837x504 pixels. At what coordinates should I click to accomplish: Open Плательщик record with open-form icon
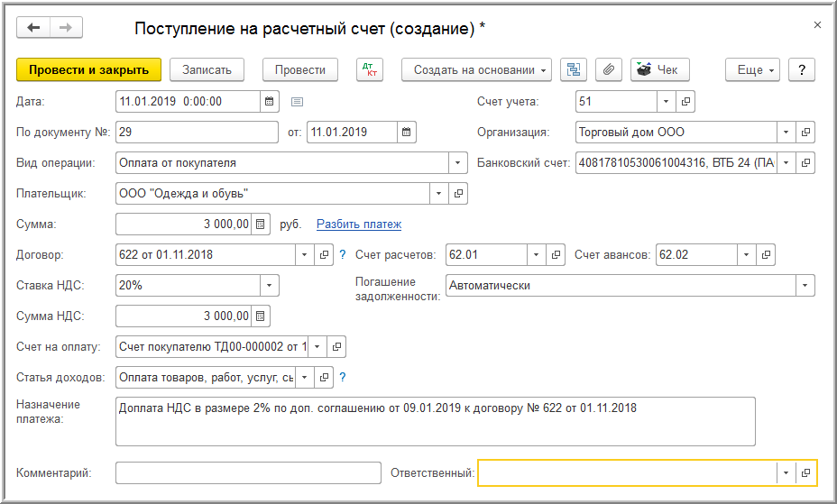458,193
